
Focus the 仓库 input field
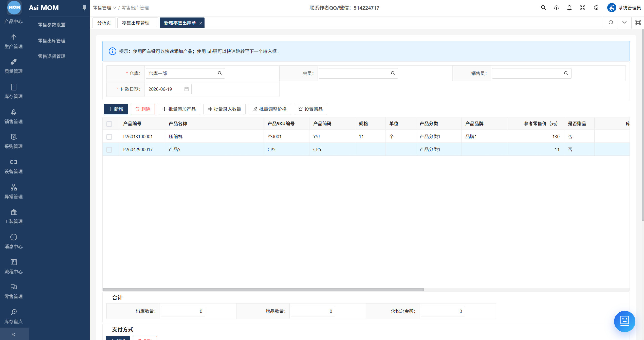click(x=185, y=73)
